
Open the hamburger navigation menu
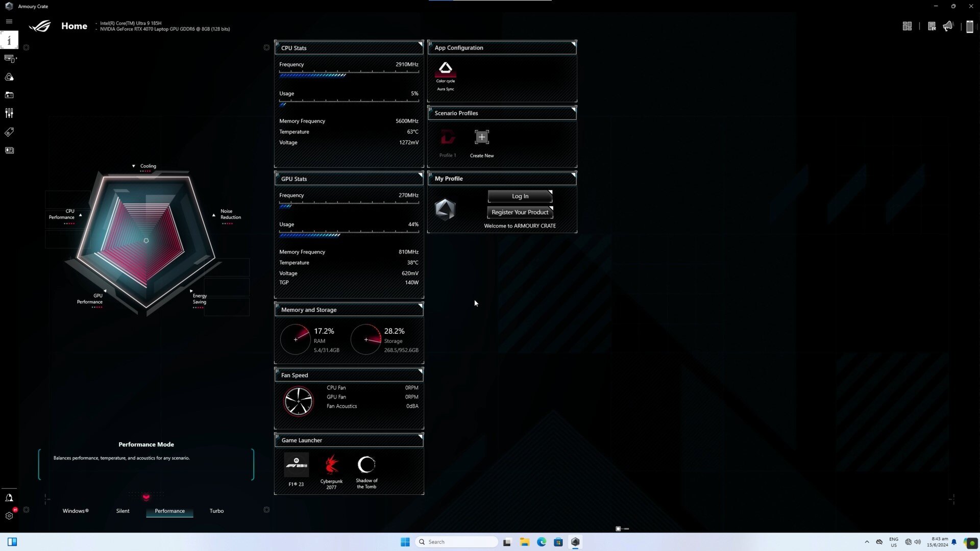9,21
